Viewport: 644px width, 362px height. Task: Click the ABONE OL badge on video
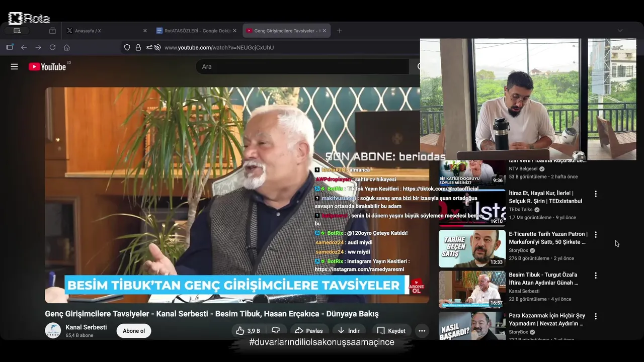(417, 287)
